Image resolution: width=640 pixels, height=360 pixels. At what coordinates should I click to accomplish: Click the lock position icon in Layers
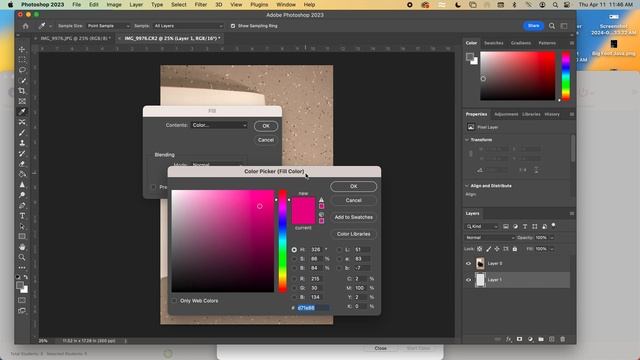pyautogui.click(x=497, y=249)
